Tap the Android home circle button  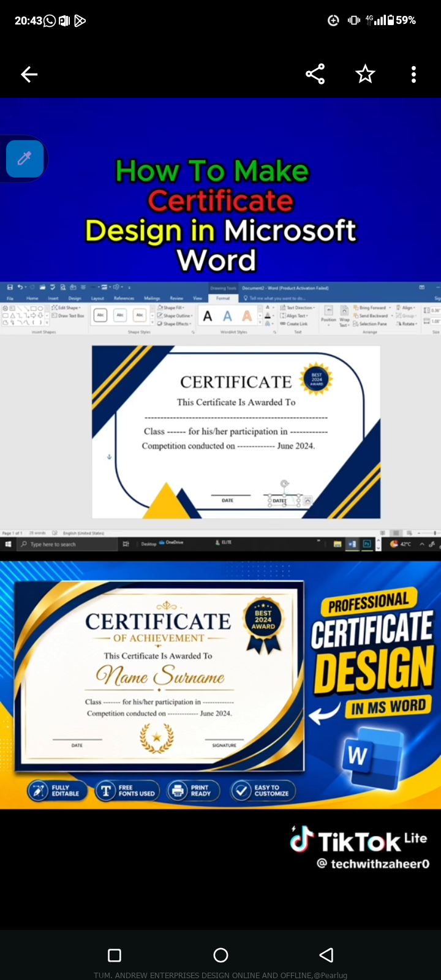[x=221, y=955]
